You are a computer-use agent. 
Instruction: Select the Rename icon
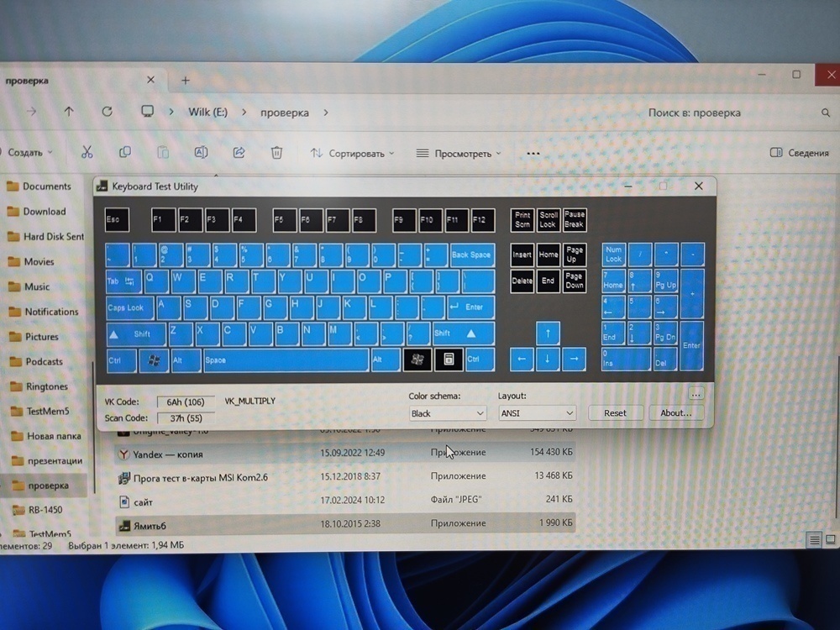click(x=201, y=152)
